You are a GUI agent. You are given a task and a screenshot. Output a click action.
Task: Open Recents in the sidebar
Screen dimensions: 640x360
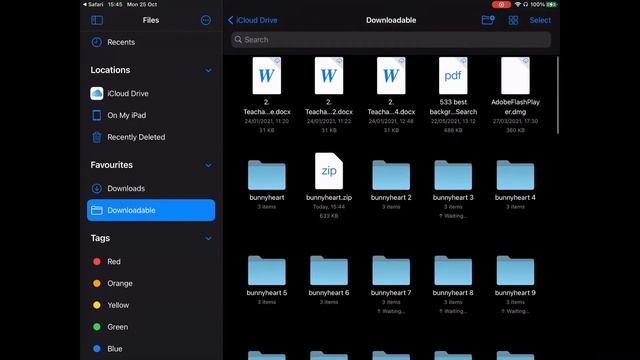(x=151, y=42)
